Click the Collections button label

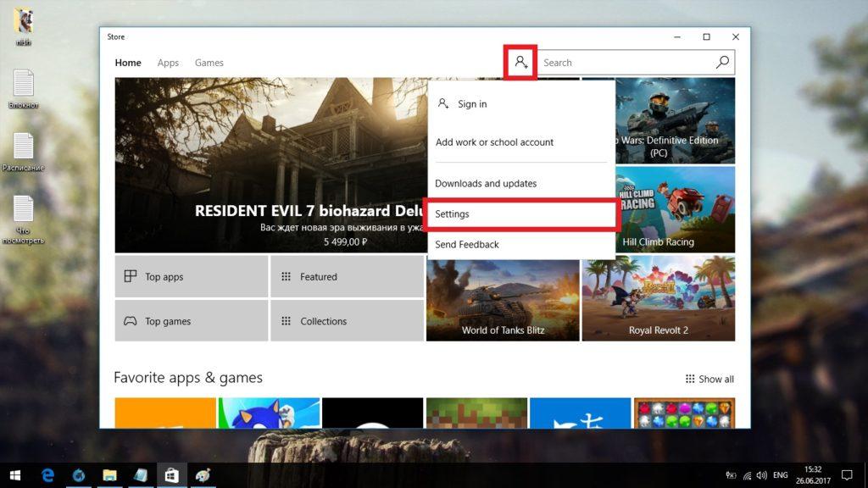(x=323, y=321)
